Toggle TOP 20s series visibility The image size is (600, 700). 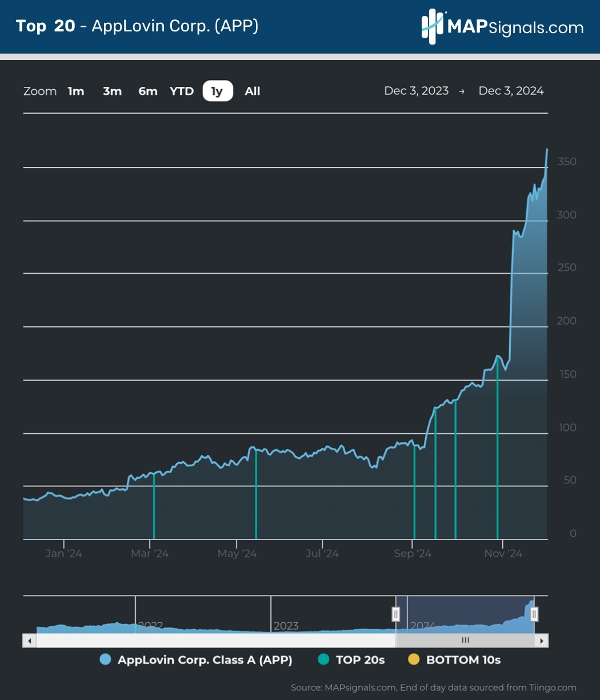[x=360, y=660]
